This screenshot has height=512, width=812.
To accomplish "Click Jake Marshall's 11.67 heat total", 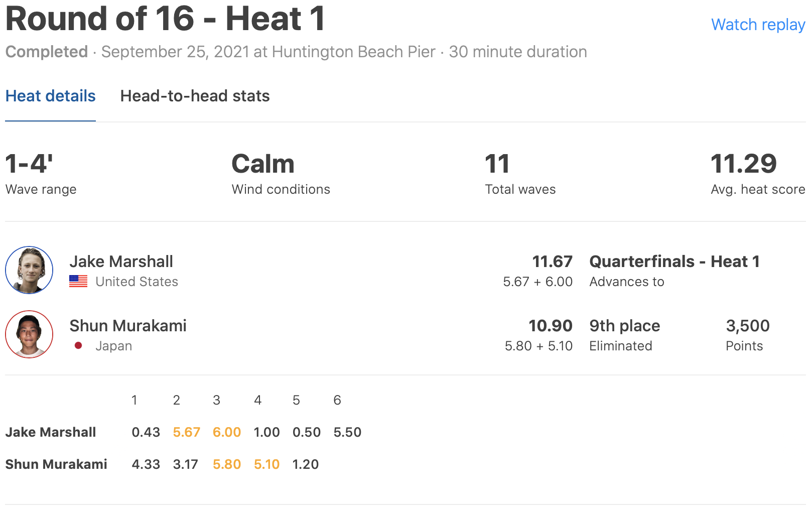I will point(552,262).
